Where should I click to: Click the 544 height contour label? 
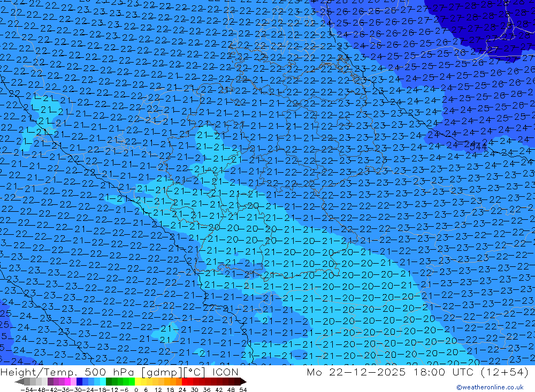point(478,148)
